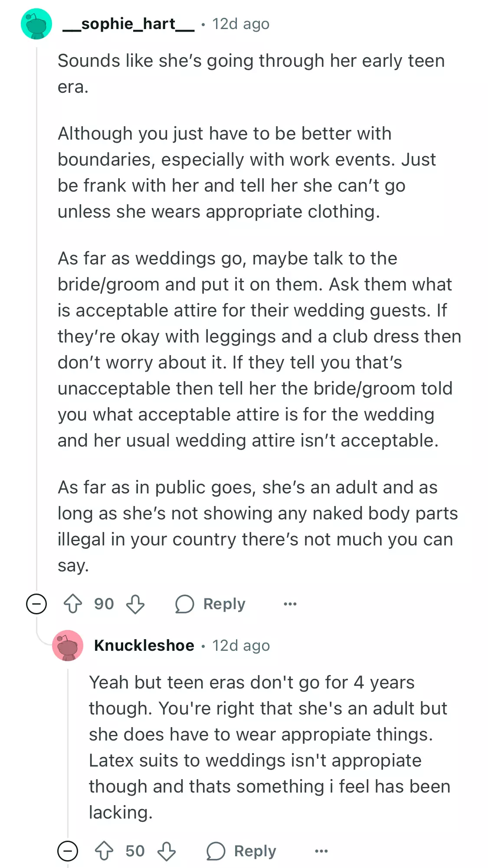Click the 50 vote count
This screenshot has height=868, width=488.
tap(135, 851)
